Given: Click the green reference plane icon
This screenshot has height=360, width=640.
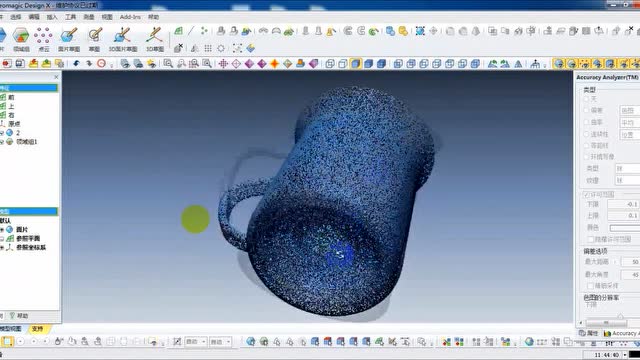Looking at the screenshot, I should [x=178, y=31].
